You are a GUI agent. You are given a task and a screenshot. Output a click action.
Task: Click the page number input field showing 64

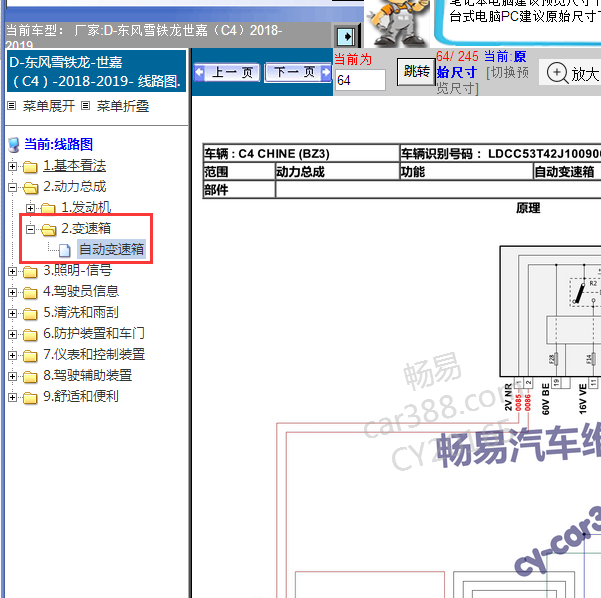360,80
